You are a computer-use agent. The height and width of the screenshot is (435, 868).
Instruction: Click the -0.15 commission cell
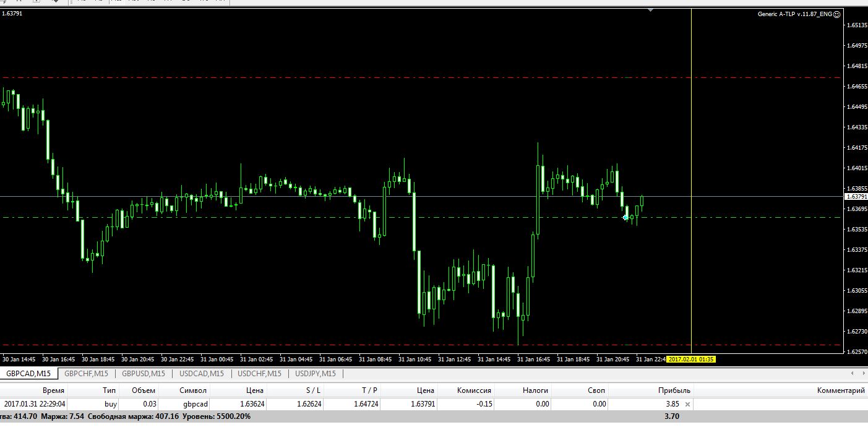coord(484,404)
